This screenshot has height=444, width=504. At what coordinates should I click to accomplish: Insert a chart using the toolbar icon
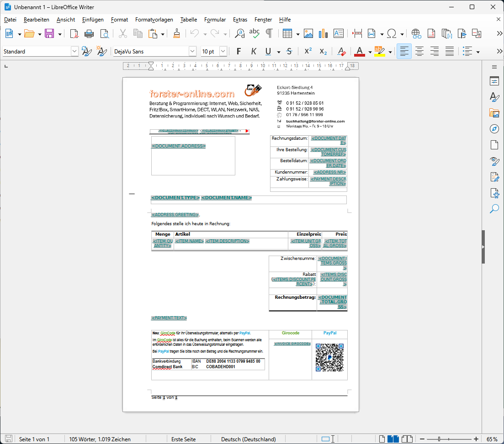324,33
